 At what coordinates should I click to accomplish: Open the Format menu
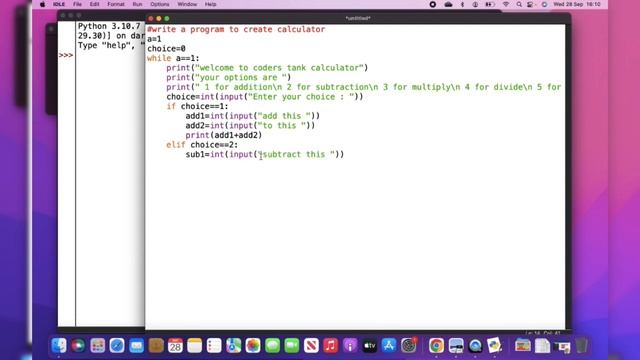[x=116, y=4]
